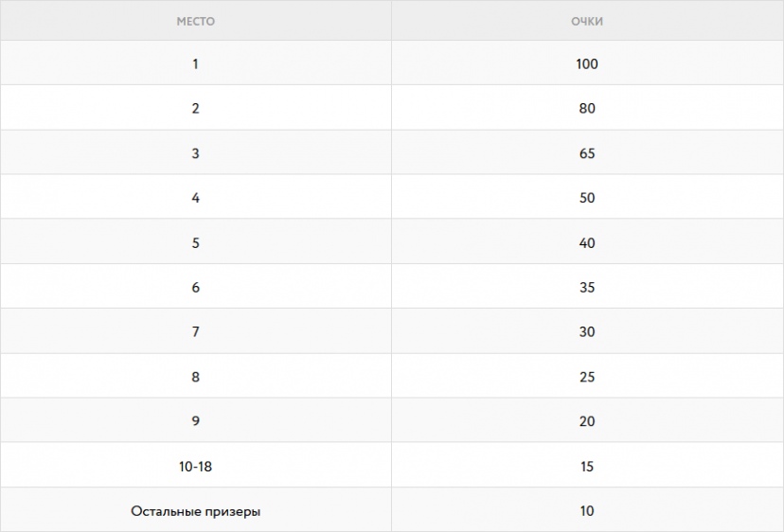Click the 65 points value

587,153
